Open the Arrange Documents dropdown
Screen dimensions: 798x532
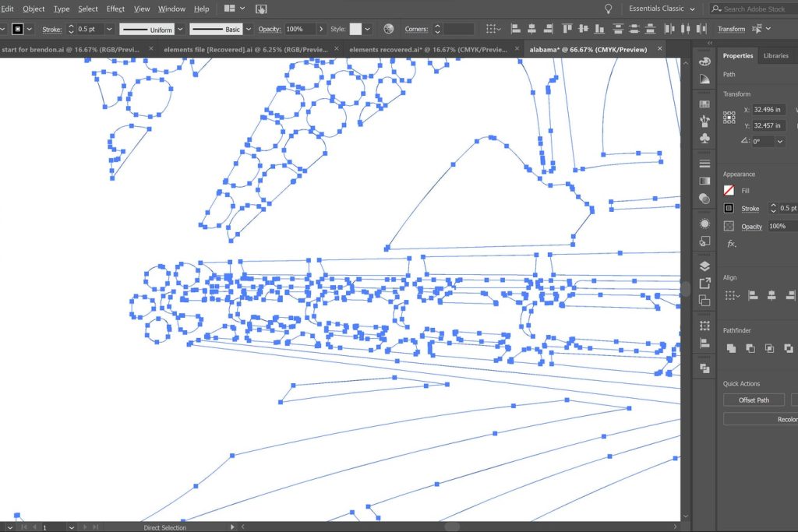click(x=235, y=9)
